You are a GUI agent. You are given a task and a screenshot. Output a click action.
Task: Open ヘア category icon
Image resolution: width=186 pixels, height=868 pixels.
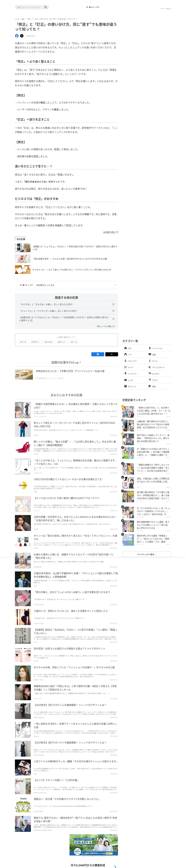(126, 354)
